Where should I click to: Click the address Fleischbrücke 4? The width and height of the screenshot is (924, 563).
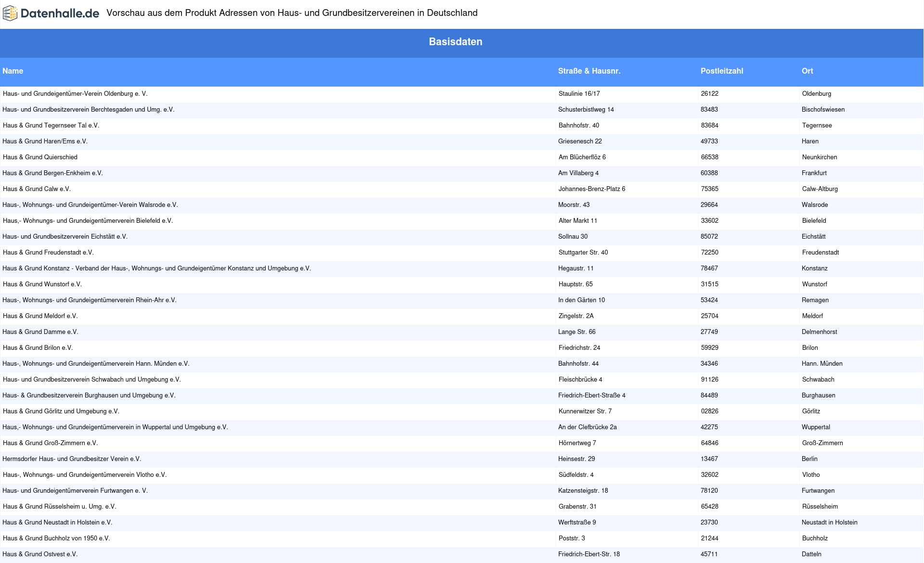[580, 380]
